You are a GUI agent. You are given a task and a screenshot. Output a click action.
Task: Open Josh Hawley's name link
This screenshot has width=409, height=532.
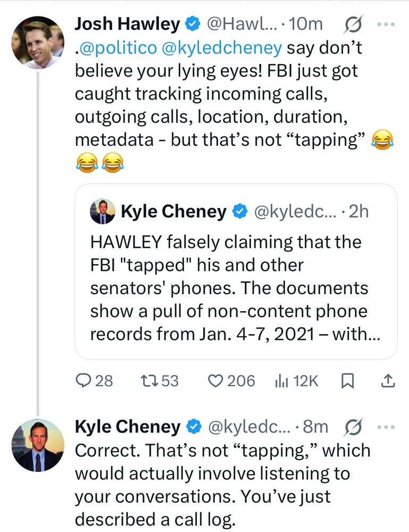click(x=128, y=24)
